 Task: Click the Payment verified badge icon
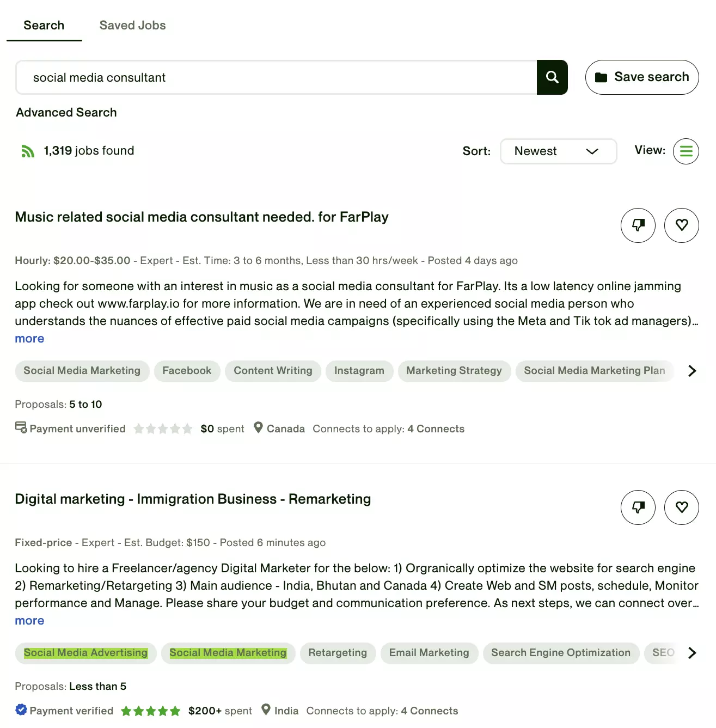21,710
